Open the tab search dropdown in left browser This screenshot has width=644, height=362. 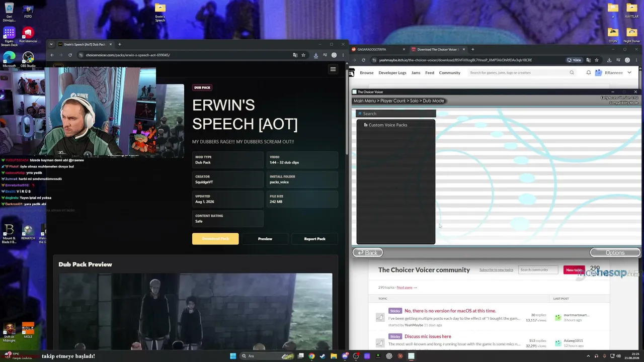(x=52, y=44)
